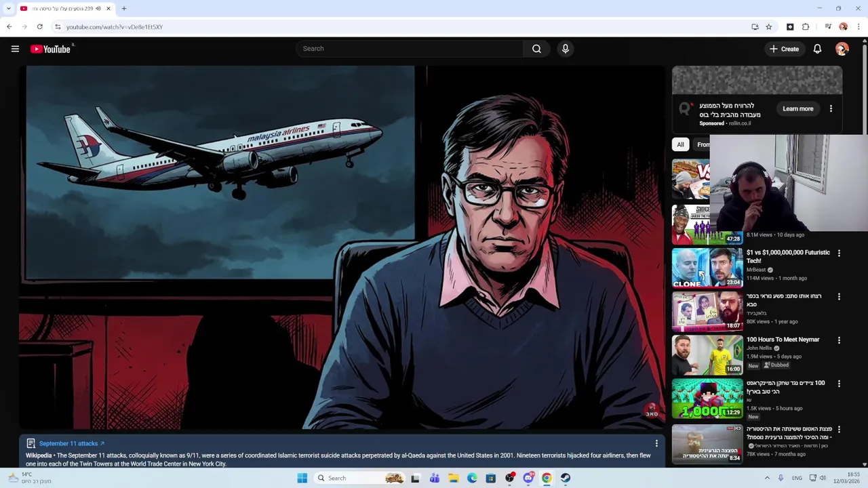
Task: View site information icon in address bar
Action: point(58,27)
